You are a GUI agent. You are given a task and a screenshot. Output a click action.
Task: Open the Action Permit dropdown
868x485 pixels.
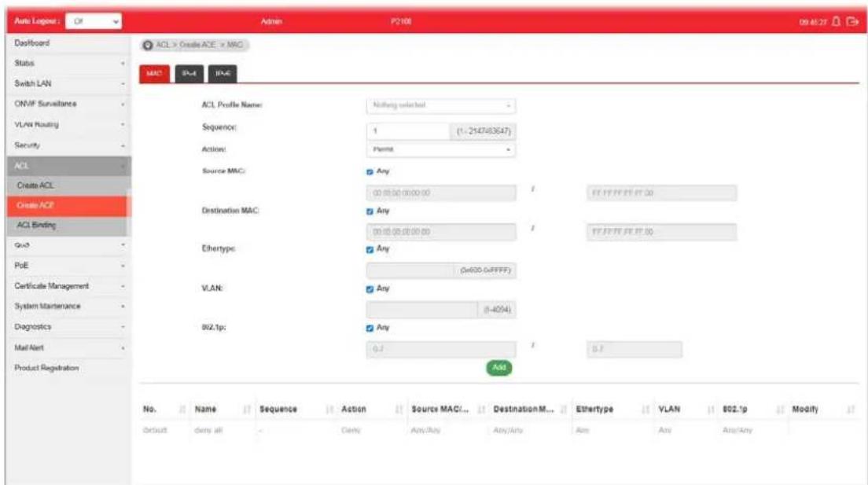pos(440,149)
